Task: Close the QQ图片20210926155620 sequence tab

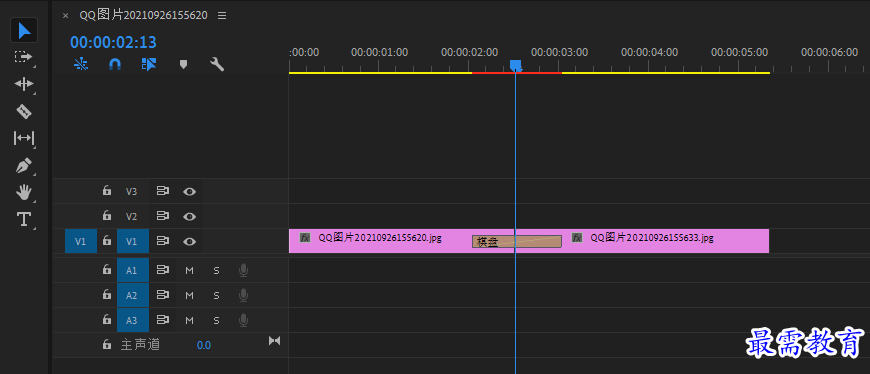Action: click(65, 16)
